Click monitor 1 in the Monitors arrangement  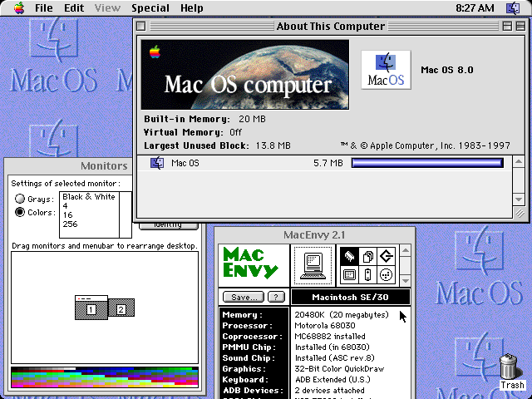point(91,308)
